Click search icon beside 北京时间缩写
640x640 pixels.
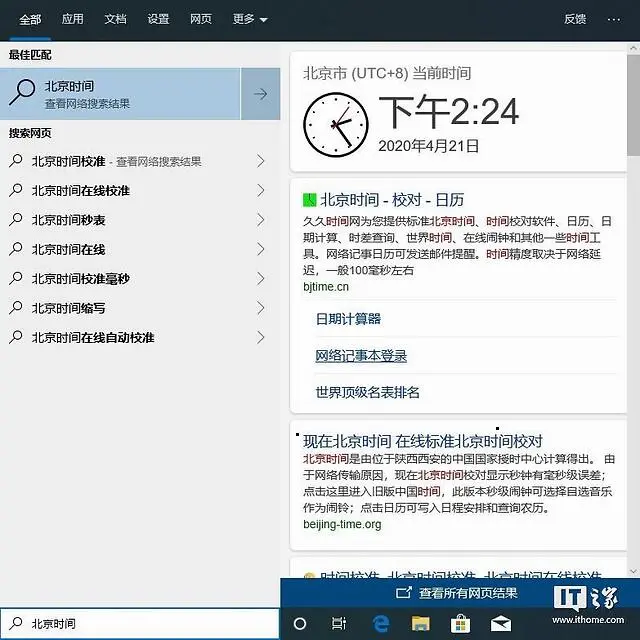16,308
